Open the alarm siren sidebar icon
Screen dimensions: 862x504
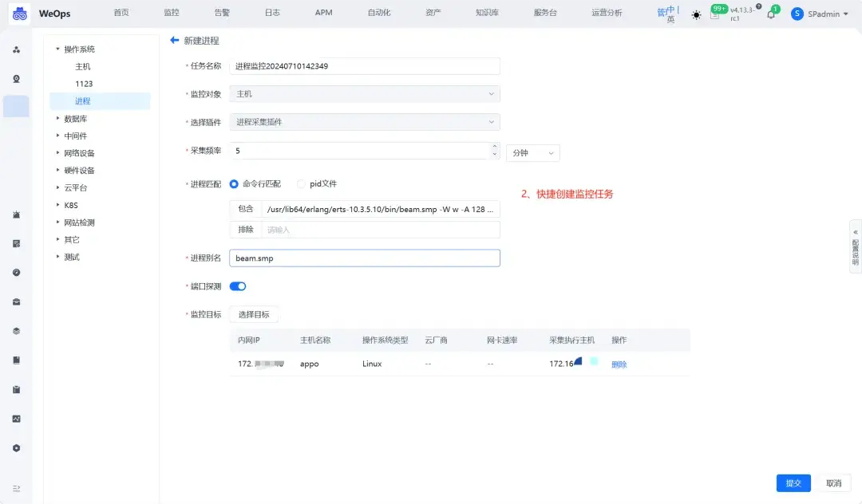pyautogui.click(x=17, y=215)
